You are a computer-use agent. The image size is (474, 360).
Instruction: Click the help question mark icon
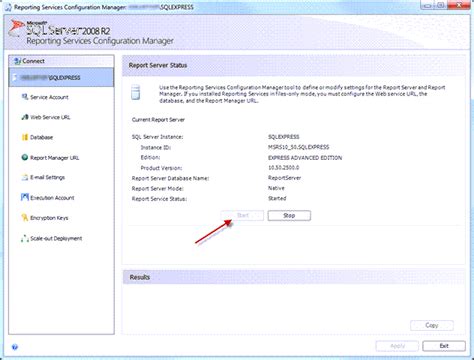pos(15,347)
